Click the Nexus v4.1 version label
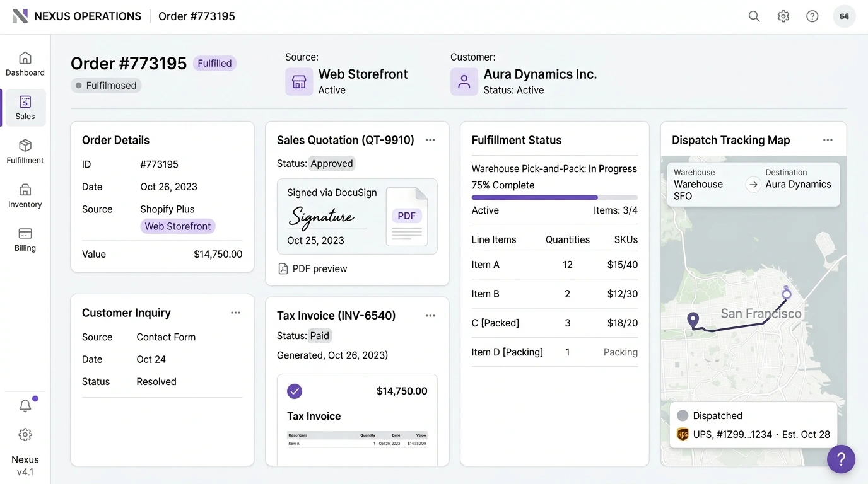 [x=25, y=466]
